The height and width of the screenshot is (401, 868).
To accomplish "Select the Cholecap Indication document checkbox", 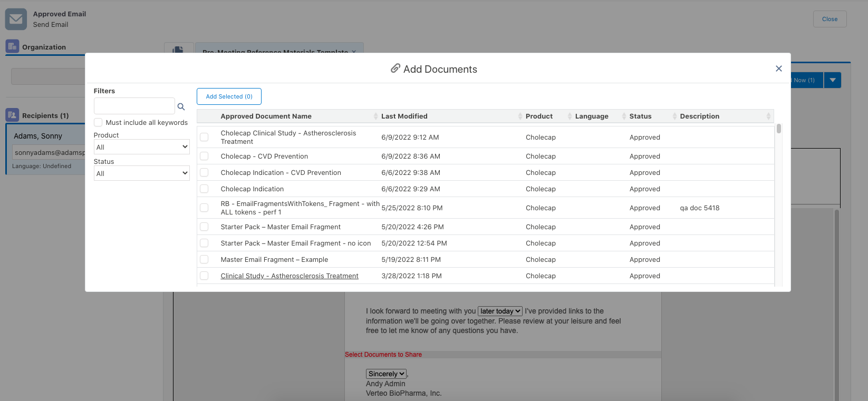I will tap(204, 189).
